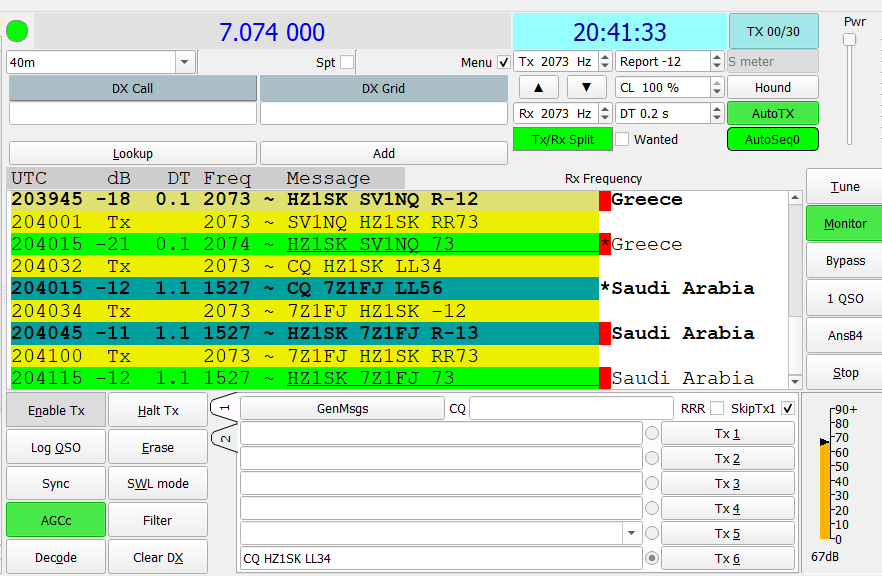Toggle the AGCc button
The height and width of the screenshot is (576, 882).
point(56,520)
